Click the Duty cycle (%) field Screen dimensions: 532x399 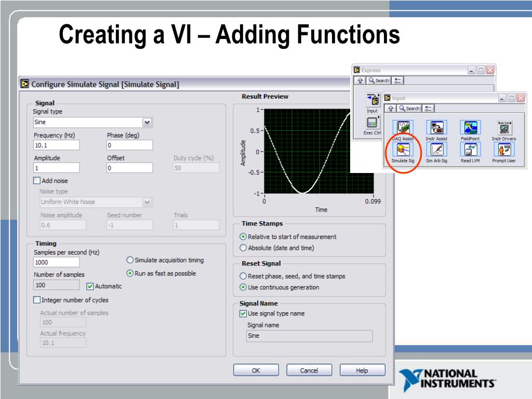(196, 168)
